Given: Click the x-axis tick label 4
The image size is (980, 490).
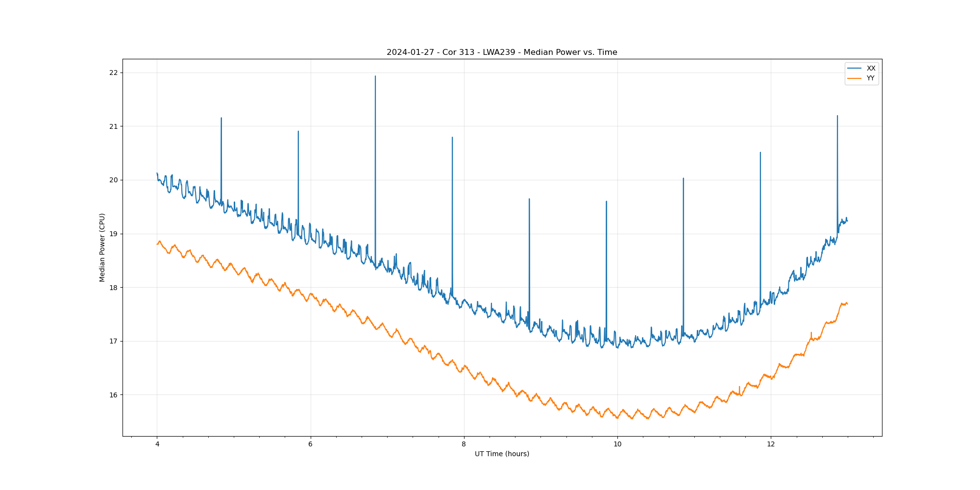Looking at the screenshot, I should [x=157, y=444].
